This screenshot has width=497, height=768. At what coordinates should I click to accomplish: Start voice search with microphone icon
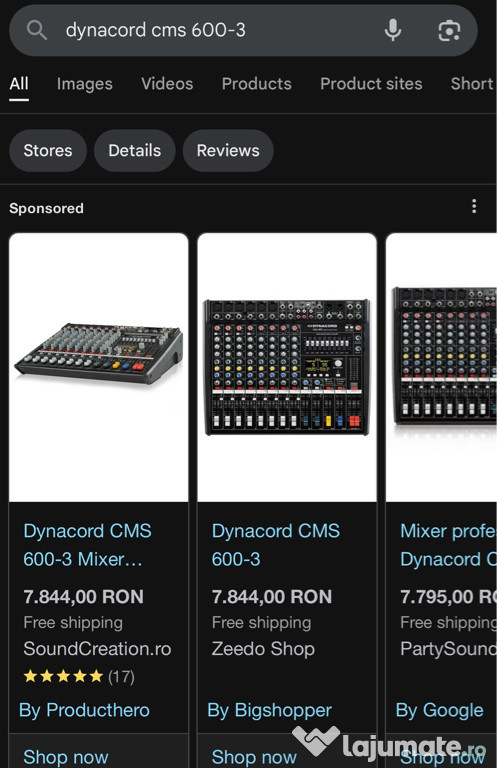pyautogui.click(x=393, y=30)
